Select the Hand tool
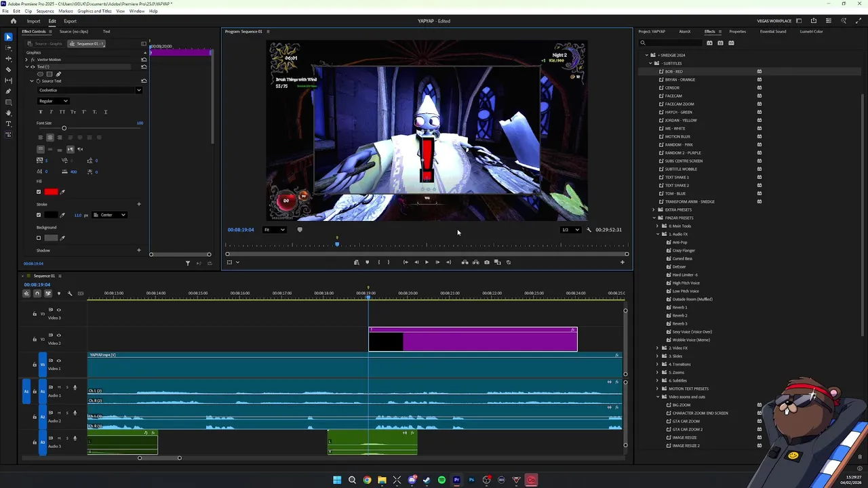868x488 pixels. [8, 113]
